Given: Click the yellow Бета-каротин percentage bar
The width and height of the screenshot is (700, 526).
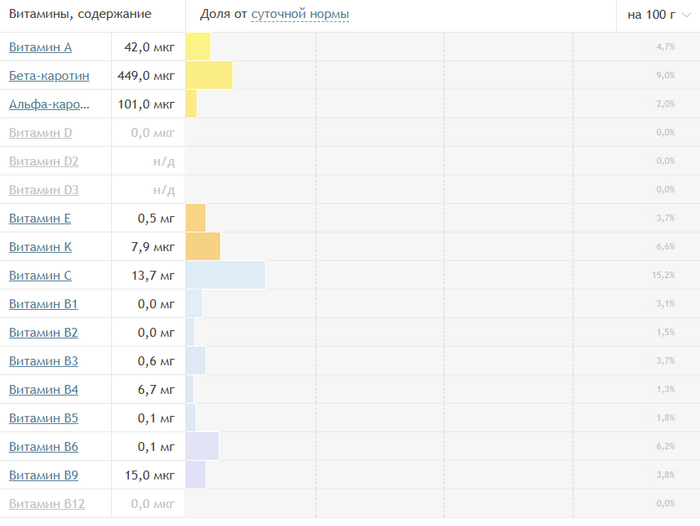Looking at the screenshot, I should 209,76.
